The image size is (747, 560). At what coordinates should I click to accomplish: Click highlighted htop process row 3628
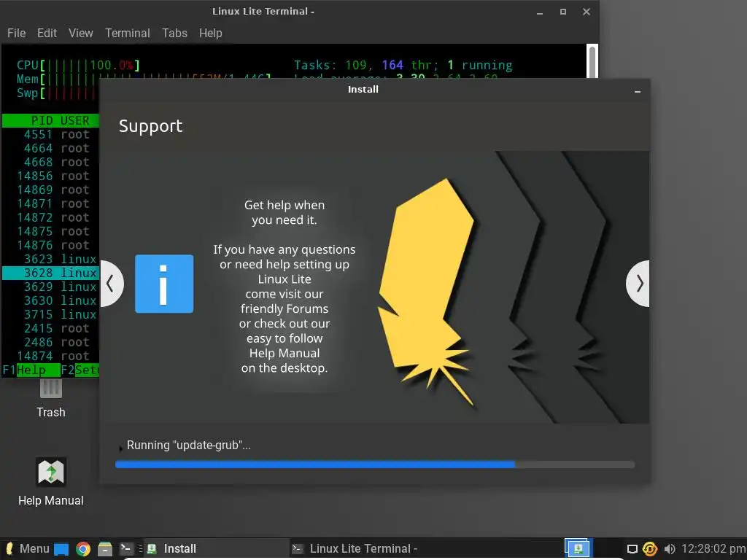point(50,273)
